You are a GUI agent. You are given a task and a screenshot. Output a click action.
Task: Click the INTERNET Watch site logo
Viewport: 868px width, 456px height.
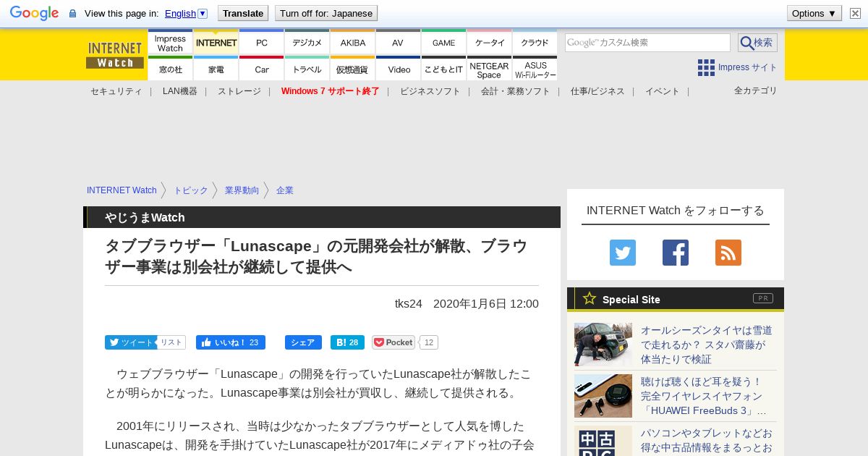tap(115, 55)
